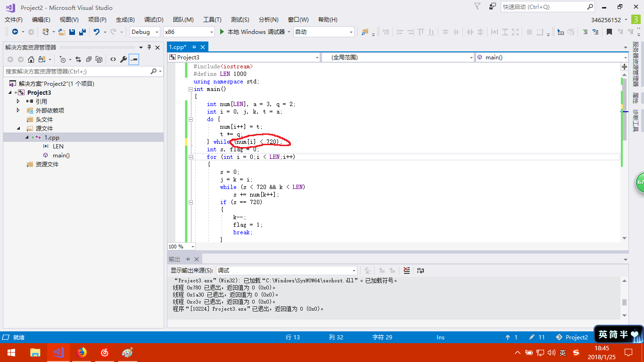This screenshot has height=362, width=644.
Task: Switch to the 1.cpp* editor tab
Action: [x=178, y=47]
